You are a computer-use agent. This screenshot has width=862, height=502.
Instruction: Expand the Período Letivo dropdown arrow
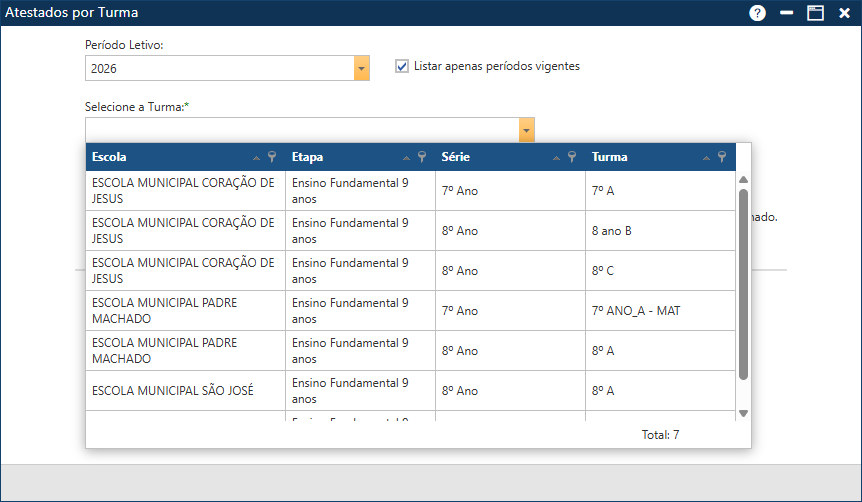coord(362,68)
